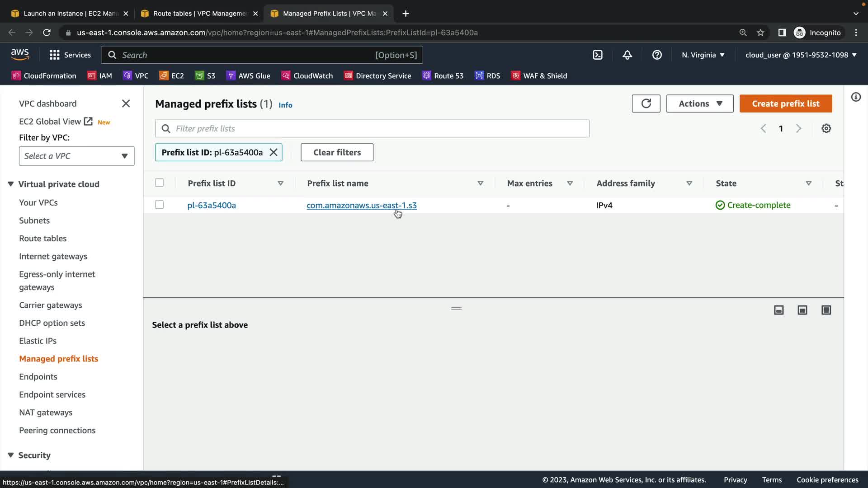Open the Actions dropdown

click(x=699, y=103)
